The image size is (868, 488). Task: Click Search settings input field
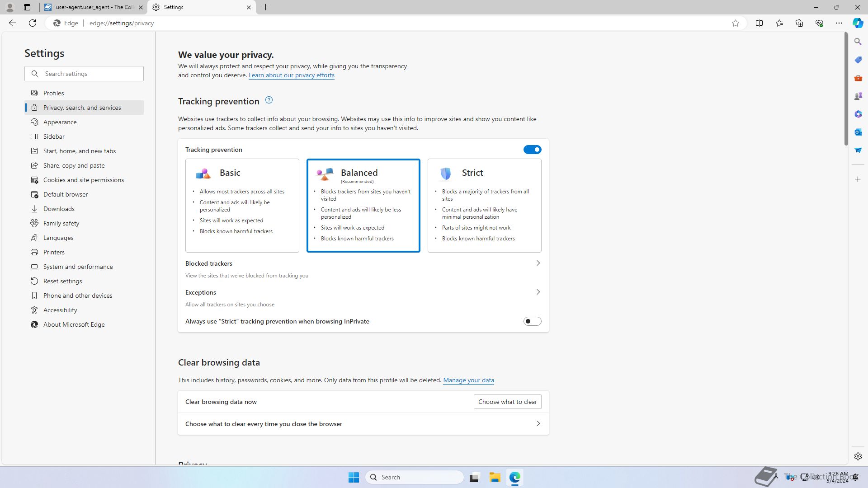point(90,74)
